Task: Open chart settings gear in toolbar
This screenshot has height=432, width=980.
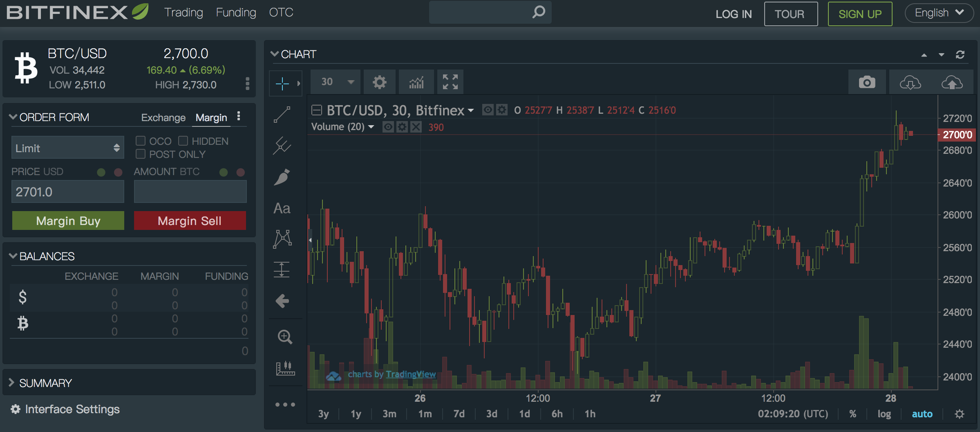Action: click(379, 82)
